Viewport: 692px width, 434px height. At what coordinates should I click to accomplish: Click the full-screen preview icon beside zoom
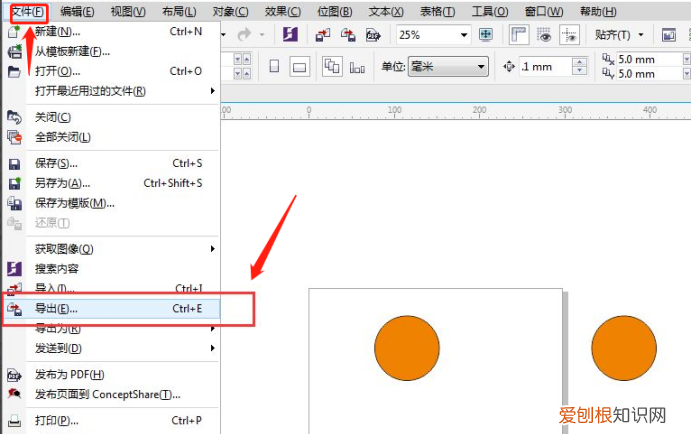tap(486, 34)
